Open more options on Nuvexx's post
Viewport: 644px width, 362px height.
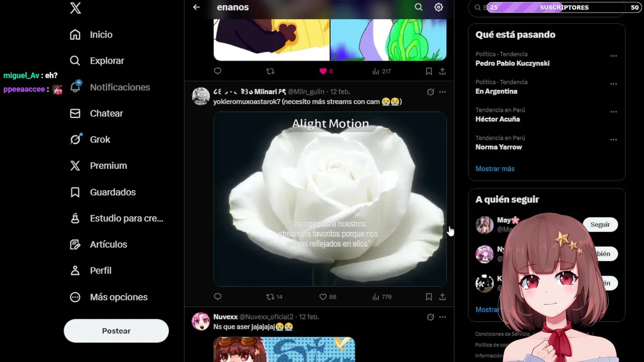point(442,317)
